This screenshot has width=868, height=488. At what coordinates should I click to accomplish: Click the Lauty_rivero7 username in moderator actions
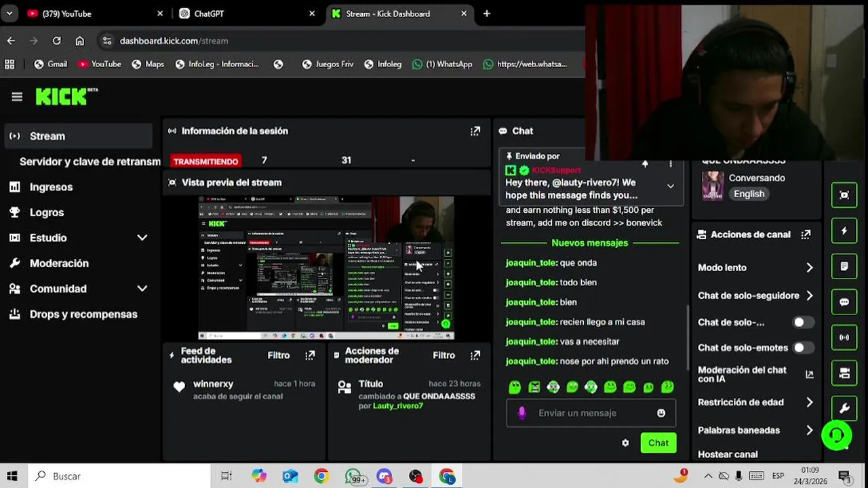(x=397, y=406)
